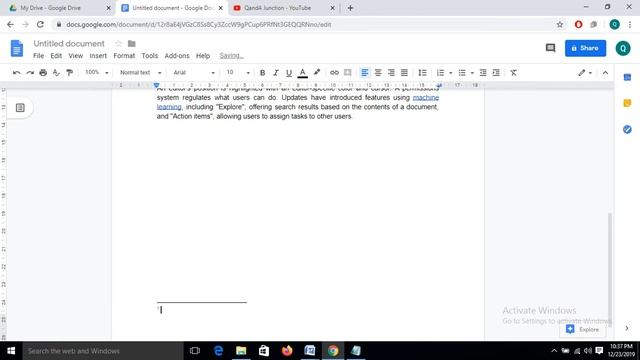Select center align
The image size is (640, 360).
coord(378,73)
